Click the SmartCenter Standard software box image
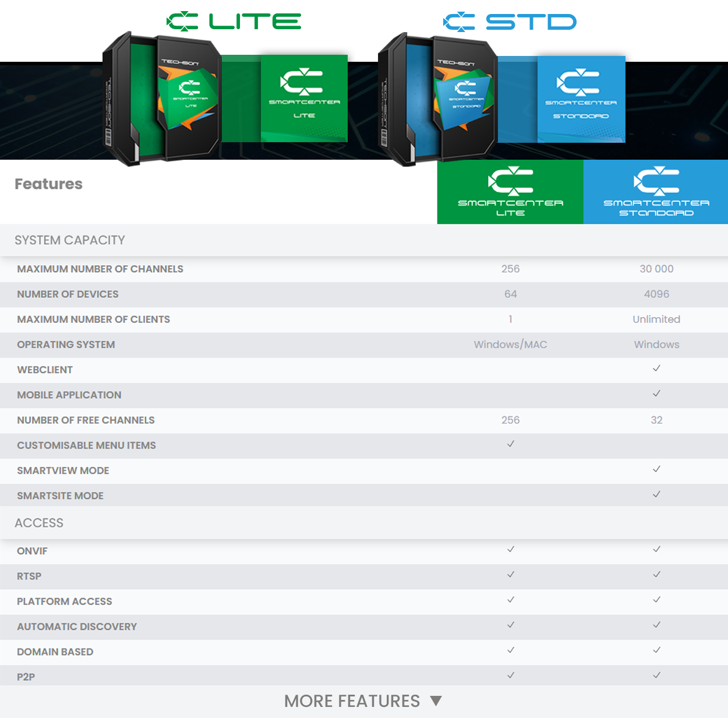The image size is (728, 718). click(x=438, y=99)
